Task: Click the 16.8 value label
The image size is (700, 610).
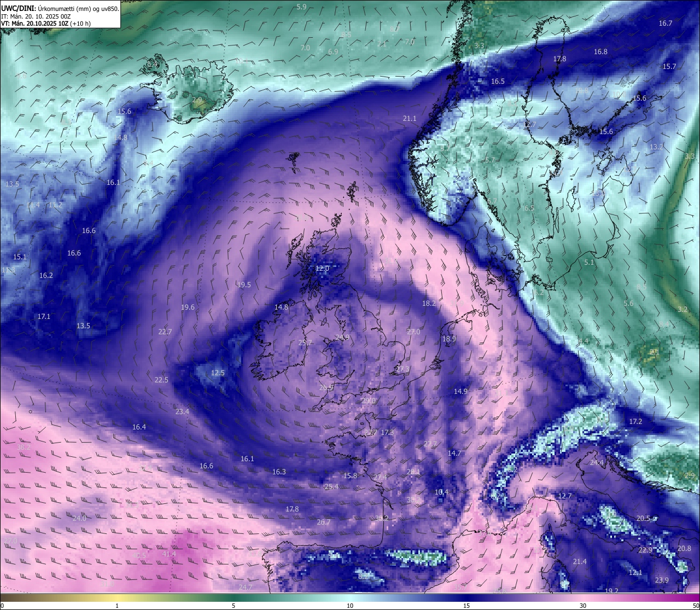Action: point(600,51)
